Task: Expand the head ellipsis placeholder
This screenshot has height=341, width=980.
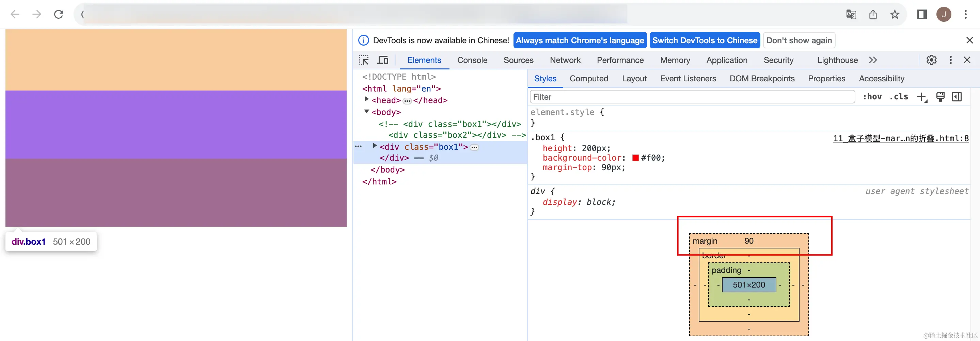Action: 407,101
